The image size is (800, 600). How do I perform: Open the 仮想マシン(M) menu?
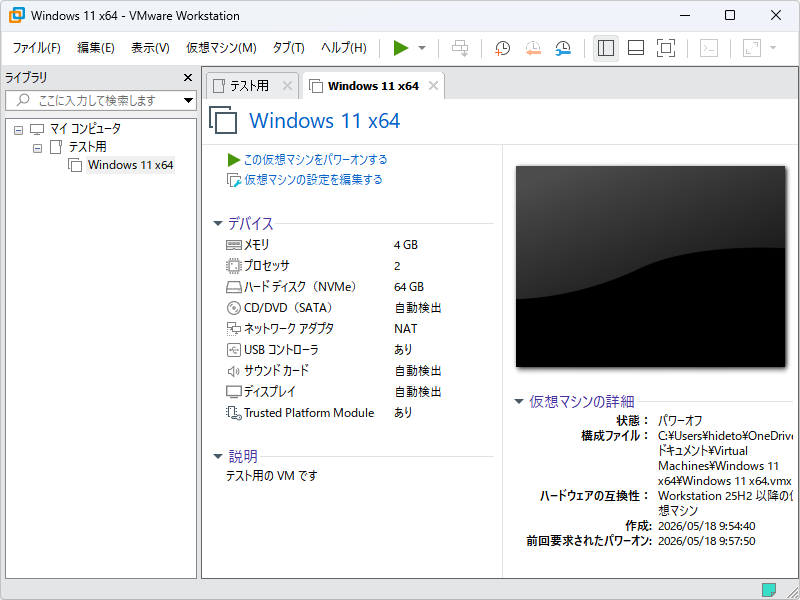click(221, 48)
